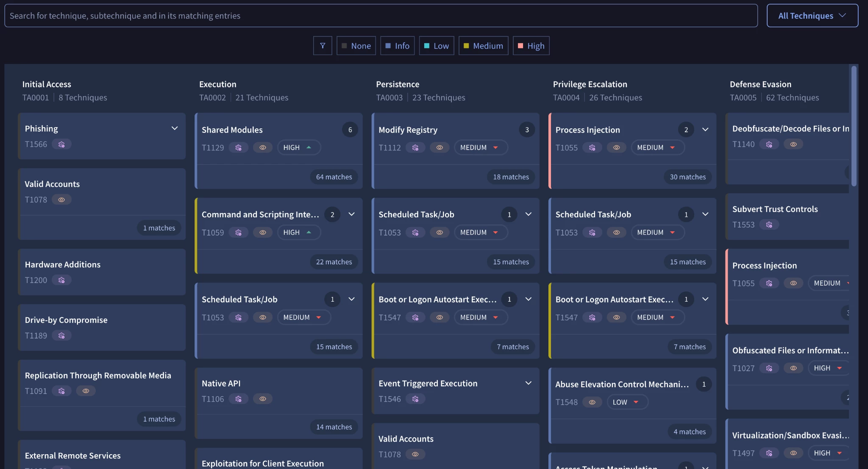Expand the Phishing technique card
This screenshot has width=868, height=469.
pos(175,128)
